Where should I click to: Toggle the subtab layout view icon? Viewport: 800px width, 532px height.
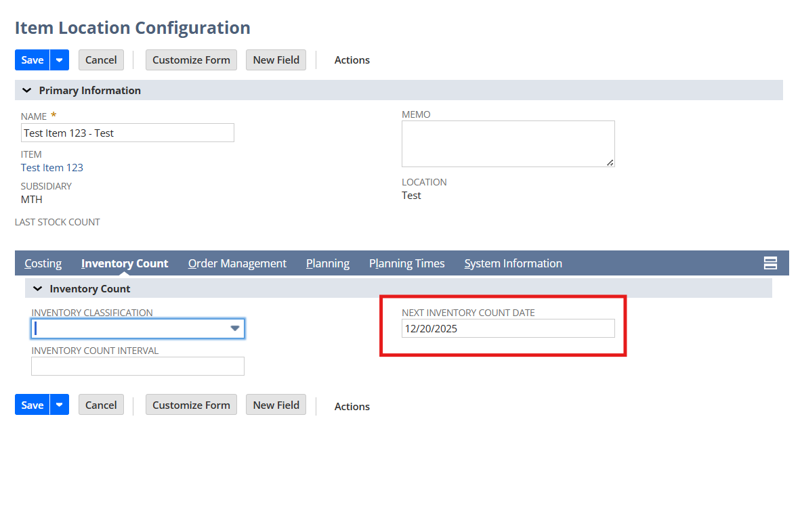point(770,263)
